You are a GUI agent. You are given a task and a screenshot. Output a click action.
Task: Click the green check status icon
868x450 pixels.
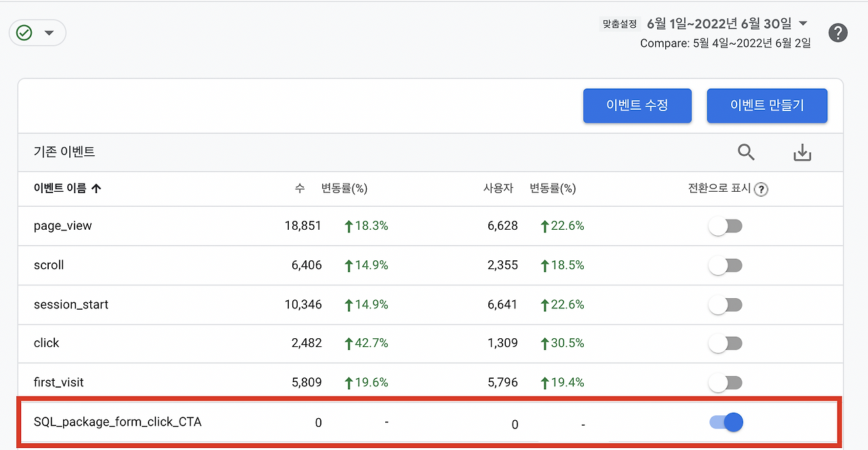pyautogui.click(x=24, y=33)
